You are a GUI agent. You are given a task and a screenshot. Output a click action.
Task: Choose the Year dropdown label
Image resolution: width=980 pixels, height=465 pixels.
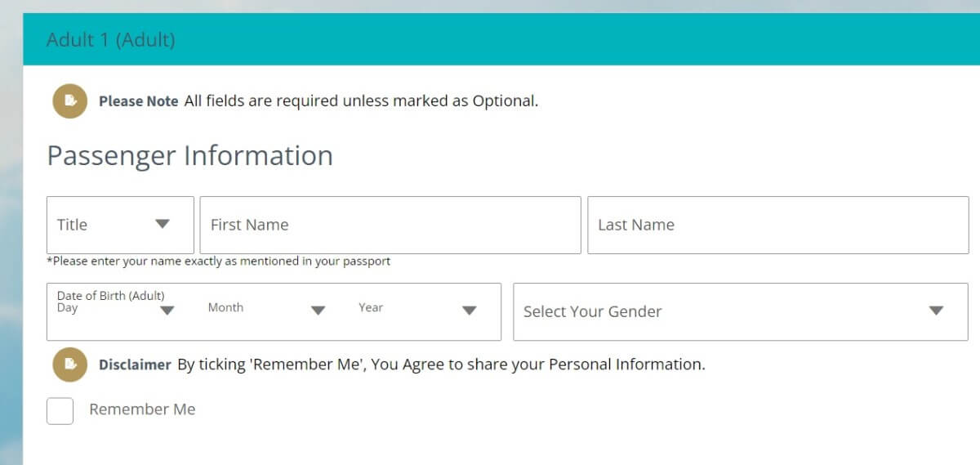[371, 307]
